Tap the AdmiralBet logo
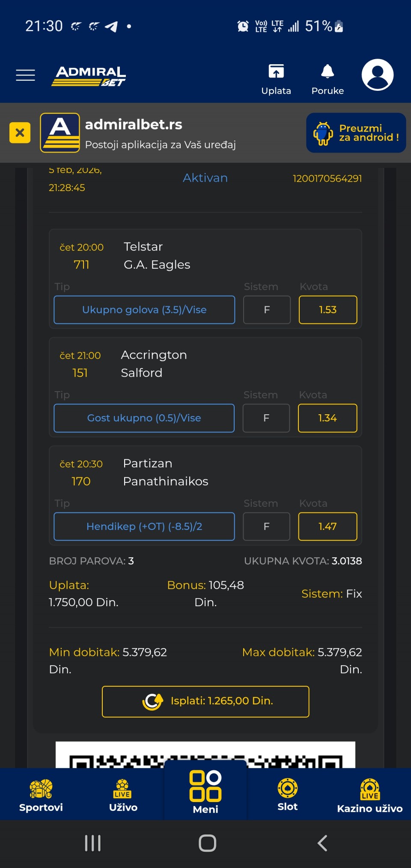The height and width of the screenshot is (868, 411). (89, 76)
